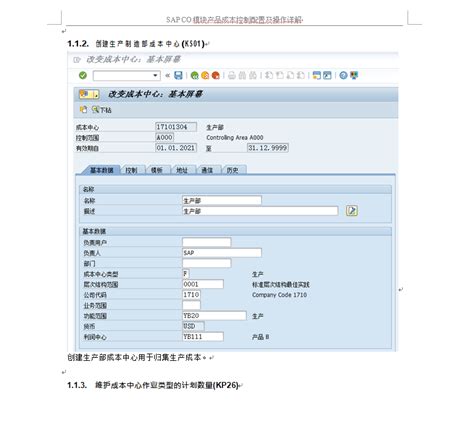474x426 pixels.
Task: Click the 描述 description input field
Action: pos(260,211)
